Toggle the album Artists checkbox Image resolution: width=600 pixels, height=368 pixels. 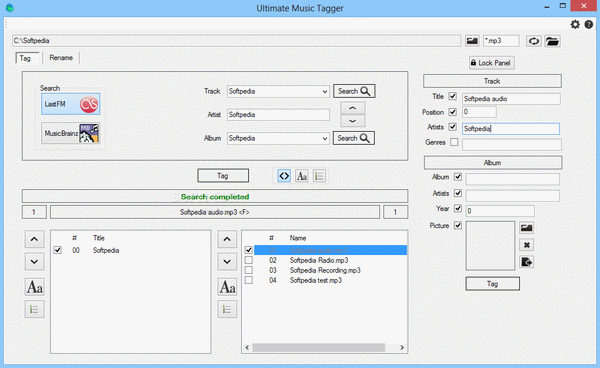[x=458, y=193]
